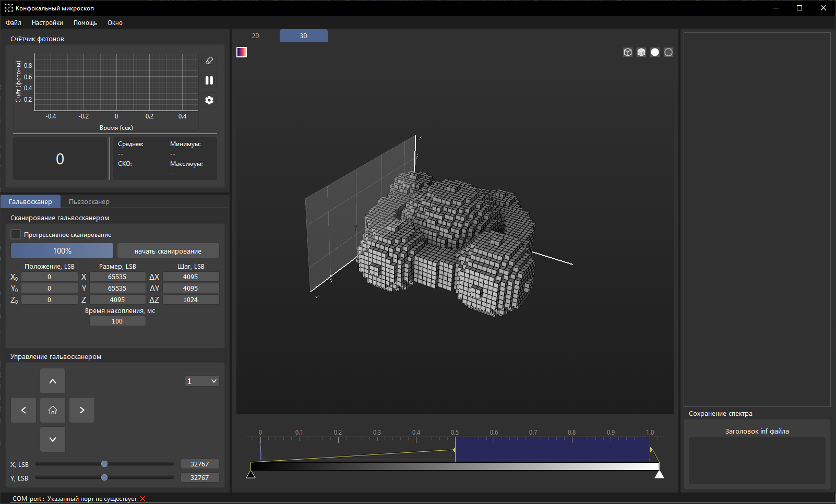Click the application logo in title bar
The height and width of the screenshot is (504, 836).
(x=8, y=8)
